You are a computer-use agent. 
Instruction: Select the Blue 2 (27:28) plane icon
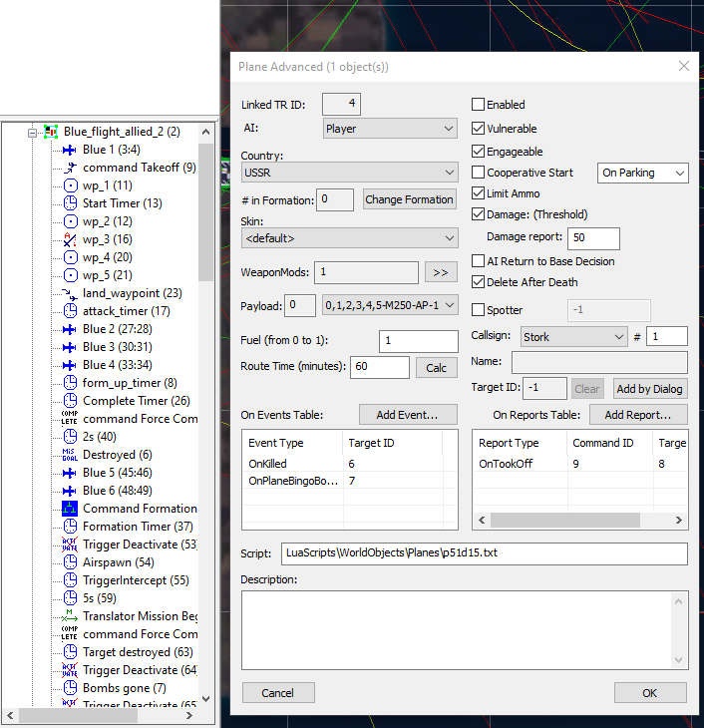(70, 329)
